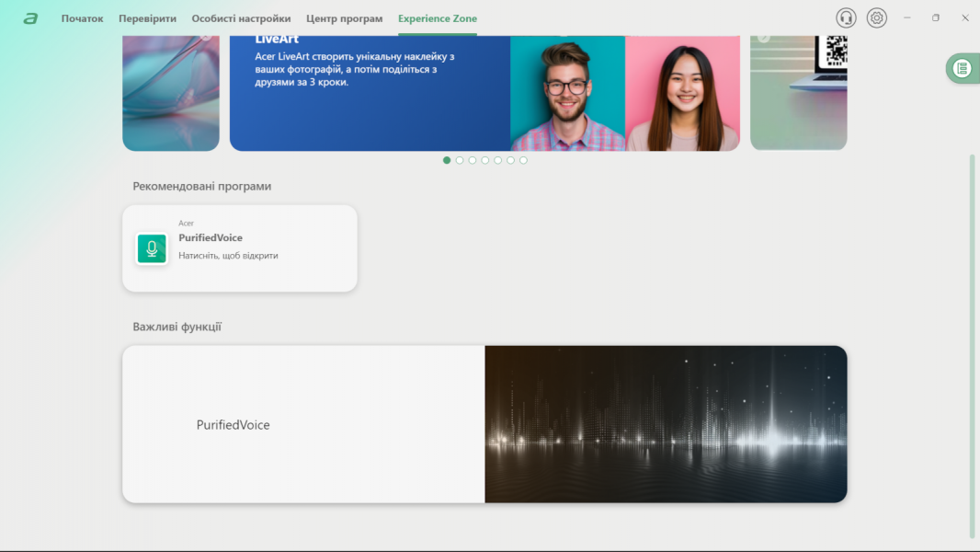Select the second carousel pagination dot
Viewport: 980px width, 552px height.
coord(460,160)
